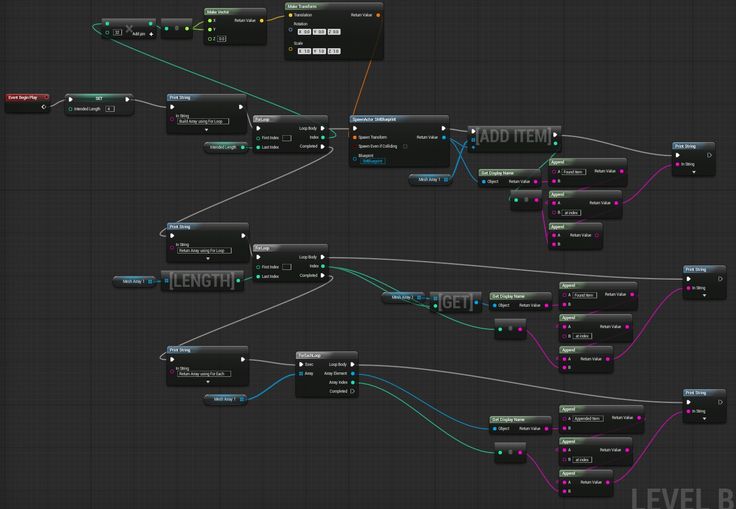Viewport: 736px width, 509px height.
Task: Expand the Print String node after ADD ITEM
Action: pos(692,171)
